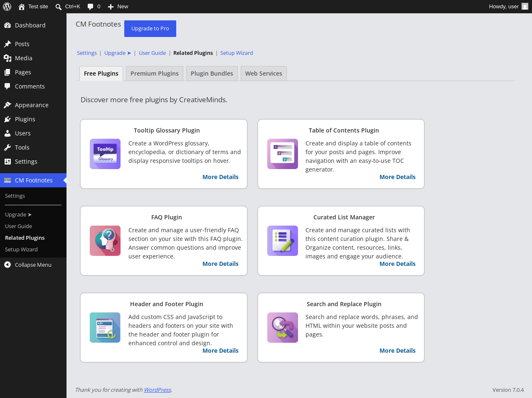Open the Dashboard menu item
This screenshot has width=532, height=398.
[33, 25]
